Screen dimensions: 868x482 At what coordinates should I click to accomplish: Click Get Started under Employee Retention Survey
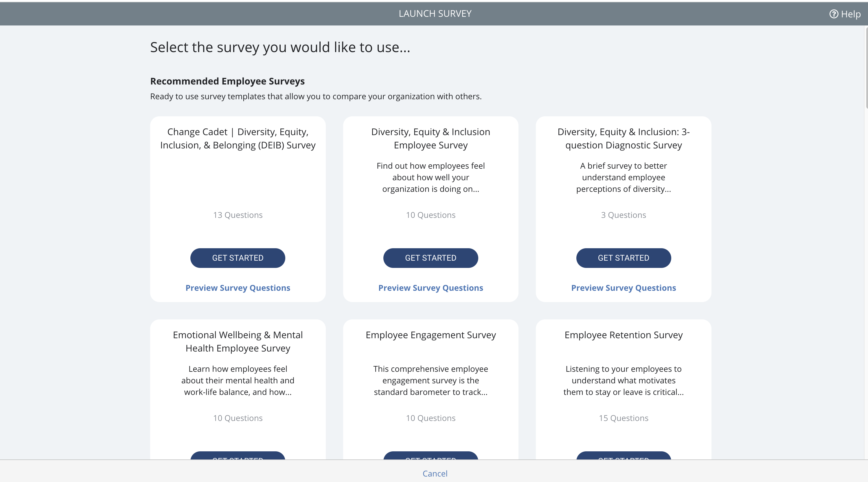[624, 456]
